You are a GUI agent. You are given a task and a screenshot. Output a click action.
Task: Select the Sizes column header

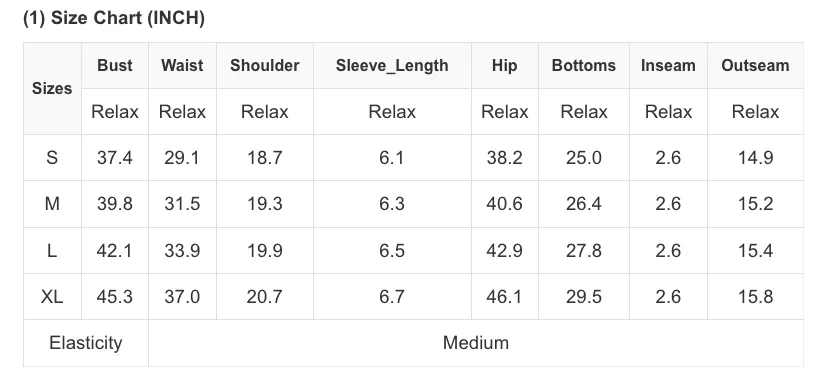(52, 88)
